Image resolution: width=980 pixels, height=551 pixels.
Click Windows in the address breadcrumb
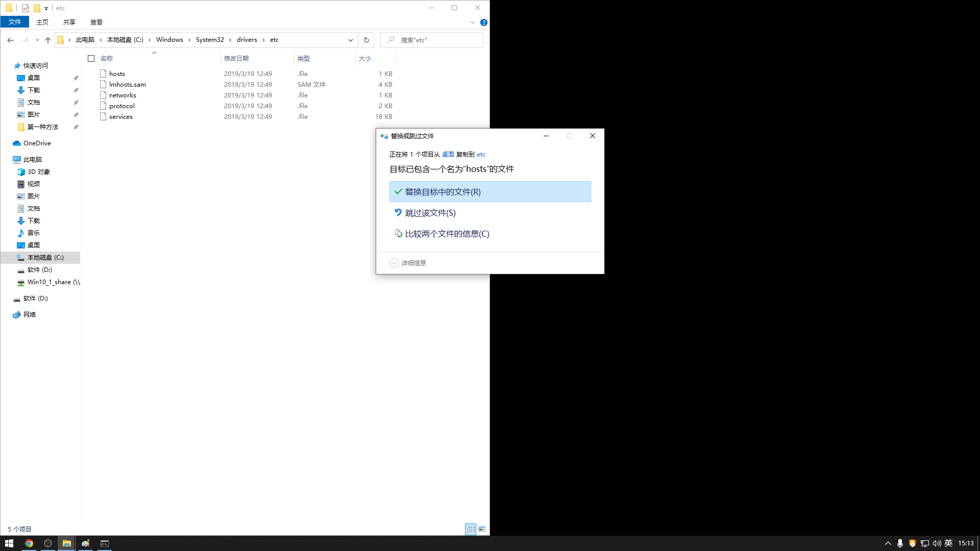[169, 40]
